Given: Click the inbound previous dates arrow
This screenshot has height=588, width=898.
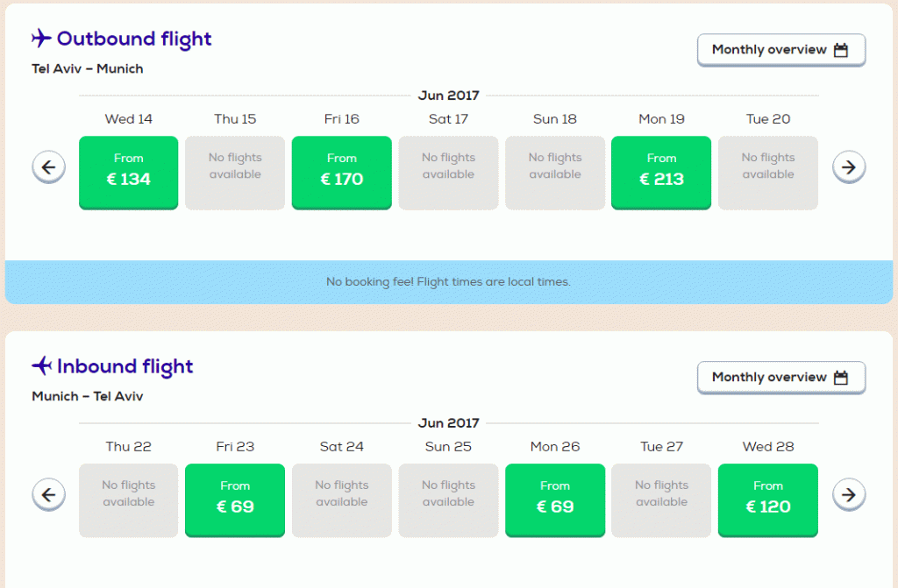Looking at the screenshot, I should click(49, 495).
